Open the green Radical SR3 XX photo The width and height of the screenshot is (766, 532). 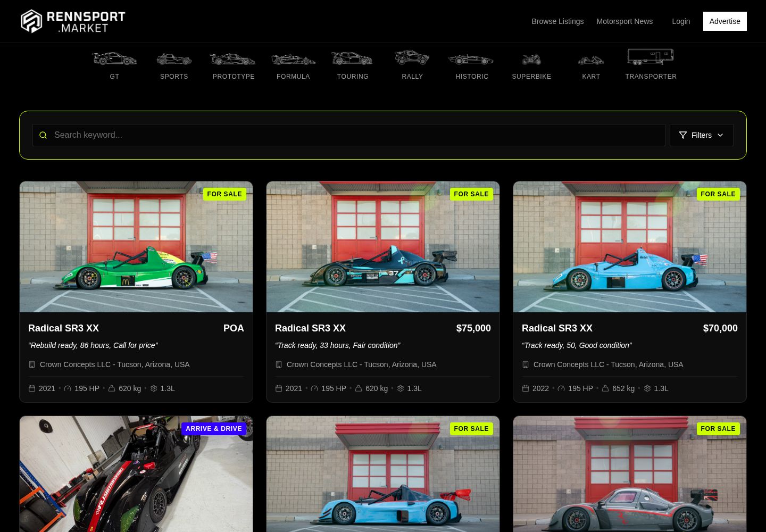136,247
